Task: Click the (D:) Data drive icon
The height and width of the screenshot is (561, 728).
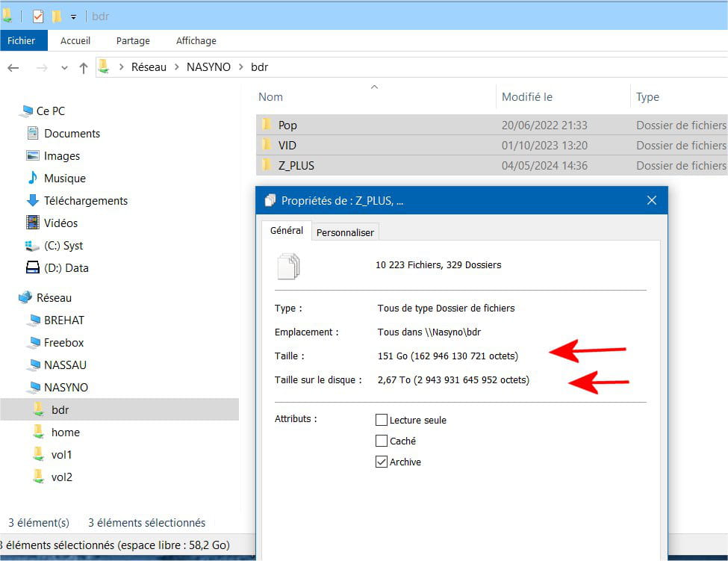Action: (33, 267)
